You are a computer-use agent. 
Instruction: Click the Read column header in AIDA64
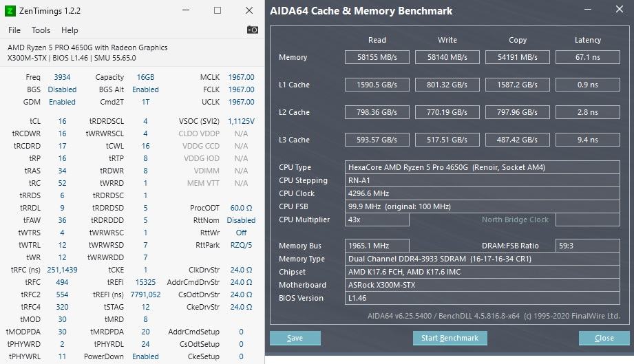click(377, 40)
